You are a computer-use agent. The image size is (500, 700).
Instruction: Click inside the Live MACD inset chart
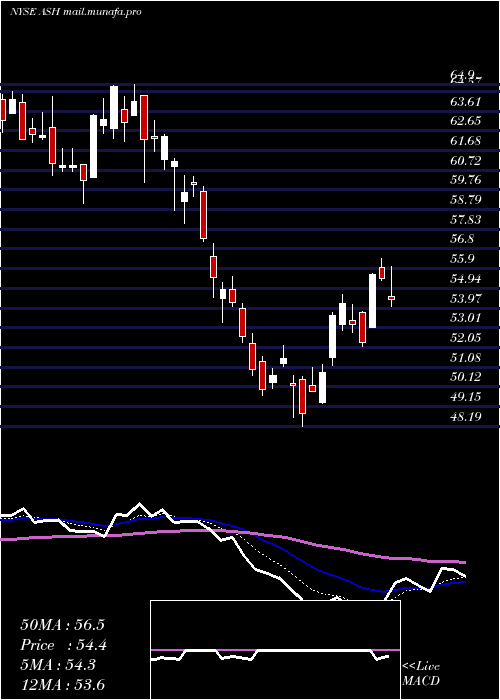click(x=275, y=650)
